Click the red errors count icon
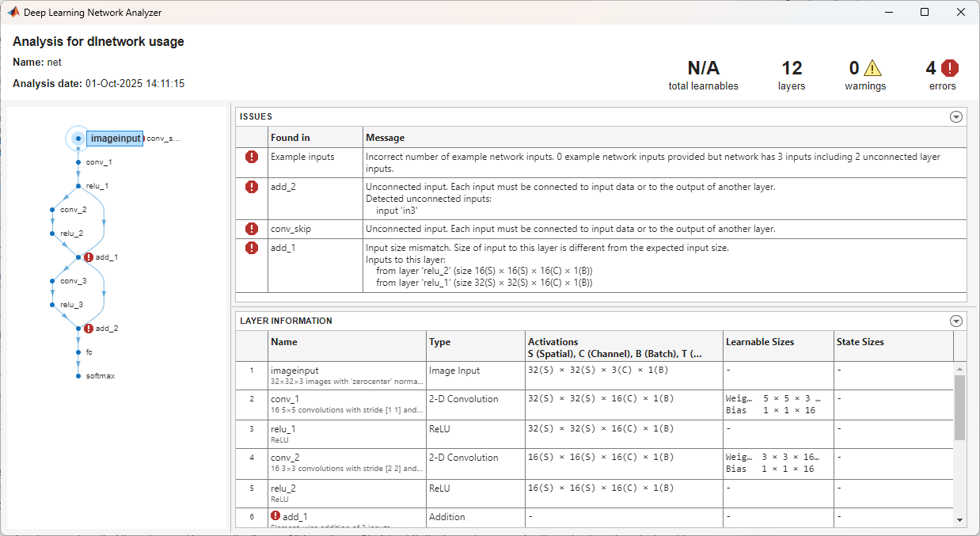 [950, 68]
